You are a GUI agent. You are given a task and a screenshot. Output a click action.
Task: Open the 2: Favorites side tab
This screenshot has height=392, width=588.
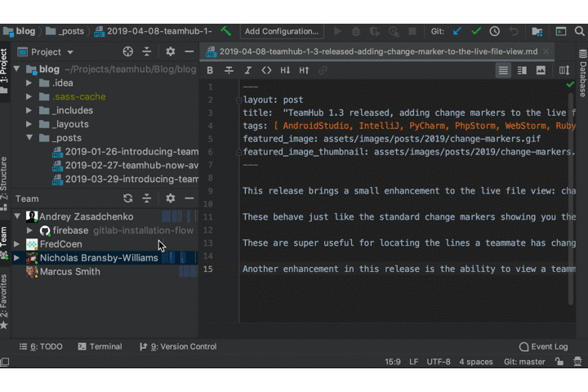pyautogui.click(x=4, y=302)
